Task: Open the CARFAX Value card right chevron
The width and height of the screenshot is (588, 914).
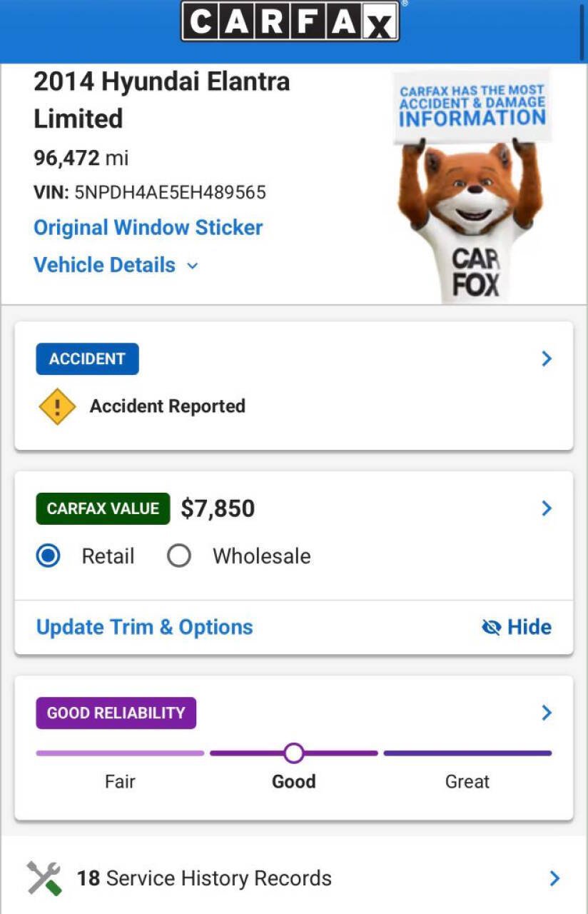Action: click(x=547, y=508)
